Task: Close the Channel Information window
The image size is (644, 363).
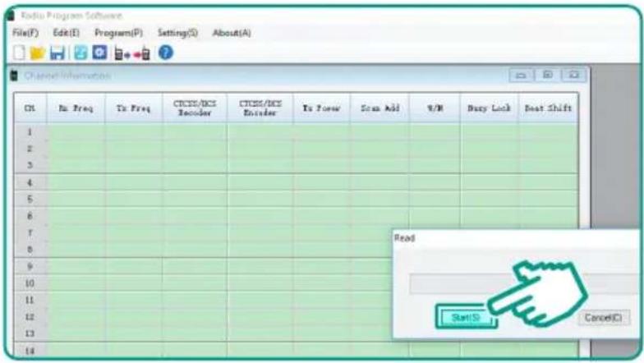Action: click(573, 76)
